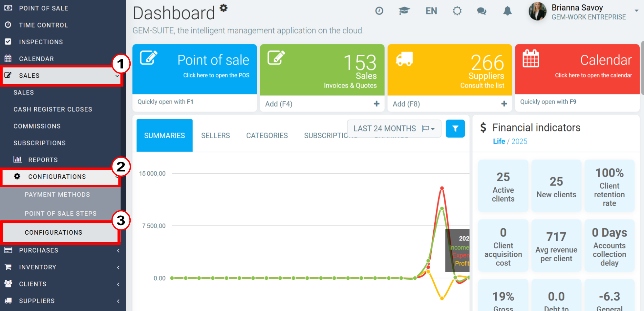Open Payment Methods in sidebar

(57, 195)
